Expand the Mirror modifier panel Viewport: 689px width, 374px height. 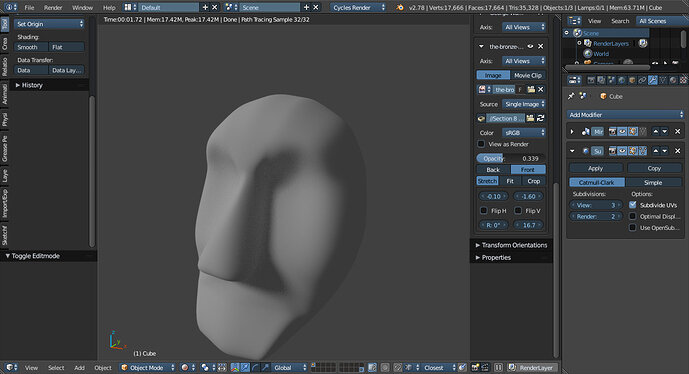[572, 131]
